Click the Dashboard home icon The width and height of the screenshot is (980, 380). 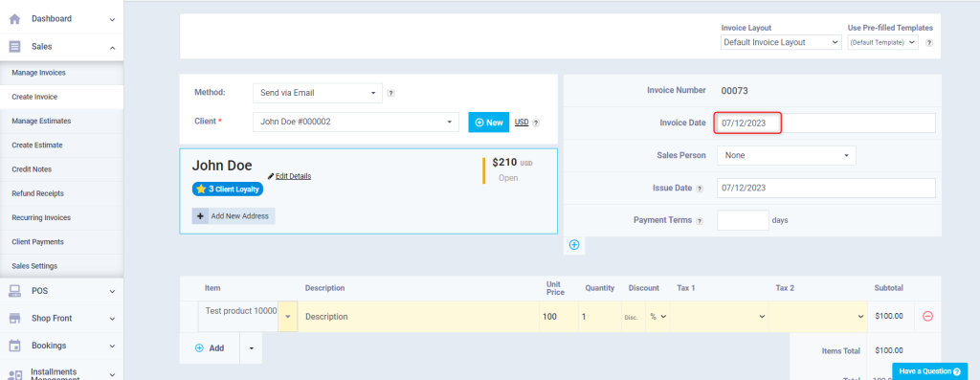pyautogui.click(x=15, y=19)
